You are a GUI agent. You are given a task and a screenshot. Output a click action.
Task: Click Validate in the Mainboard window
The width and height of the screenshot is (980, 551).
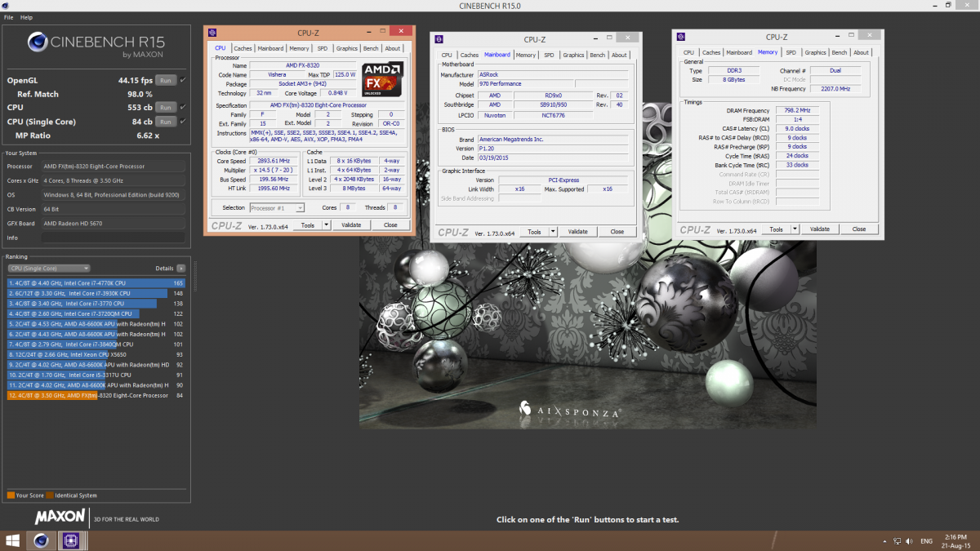pos(578,232)
